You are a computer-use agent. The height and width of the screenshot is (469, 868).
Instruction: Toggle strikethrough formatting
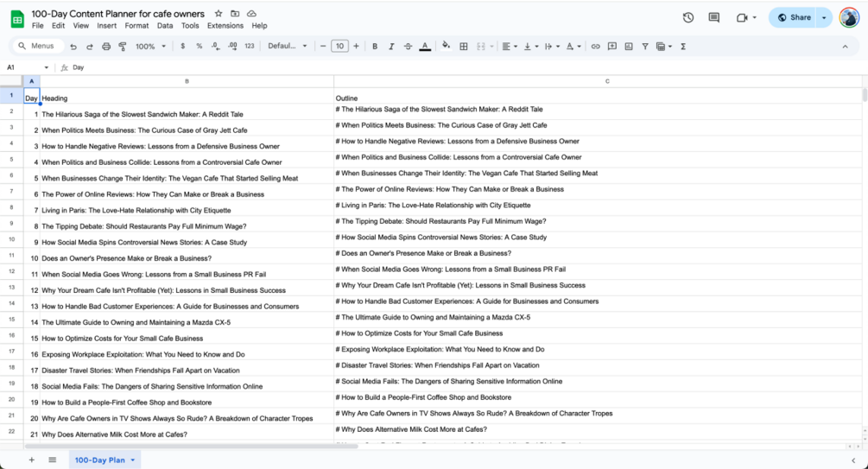408,47
